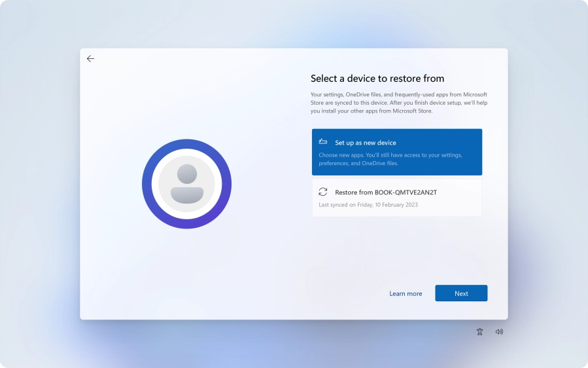Click the blurred background outside the setup window
This screenshot has width=588, height=368.
click(39, 196)
